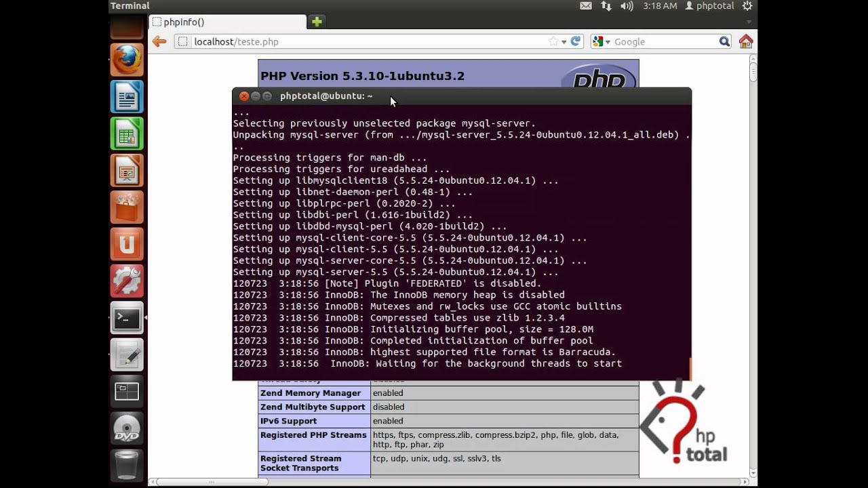Close the terminal window
The image size is (868, 488).
click(x=244, y=96)
